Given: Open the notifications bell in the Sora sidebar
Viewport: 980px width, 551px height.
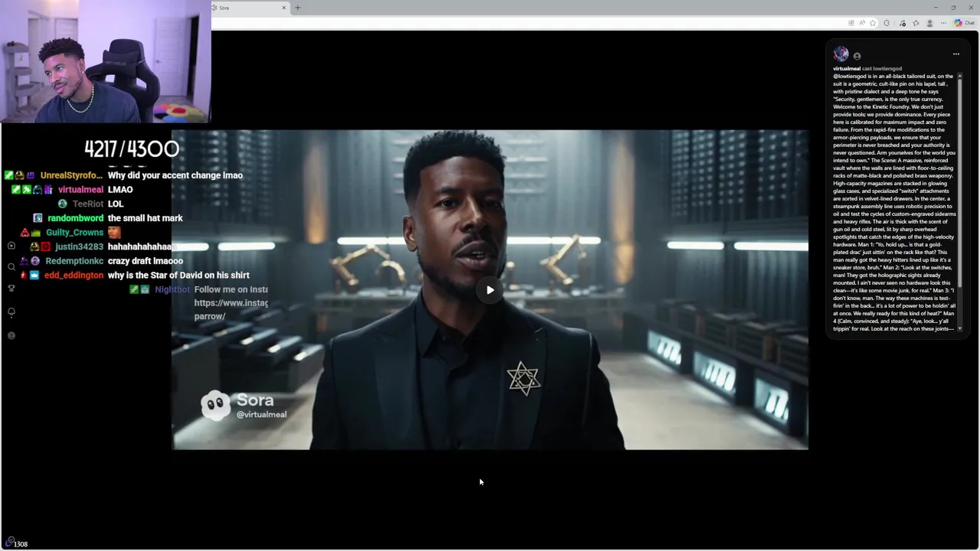Looking at the screenshot, I should pyautogui.click(x=11, y=312).
